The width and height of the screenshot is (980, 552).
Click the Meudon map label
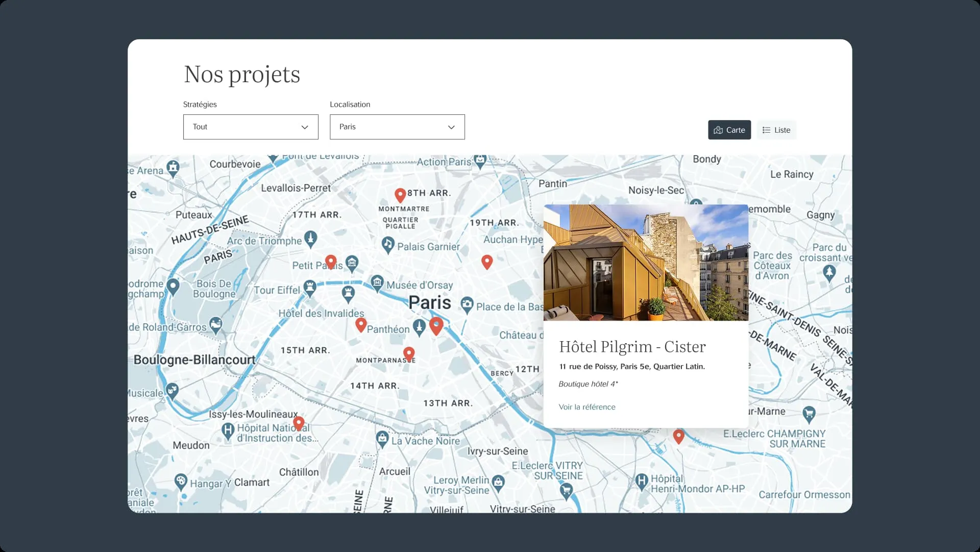tap(191, 445)
